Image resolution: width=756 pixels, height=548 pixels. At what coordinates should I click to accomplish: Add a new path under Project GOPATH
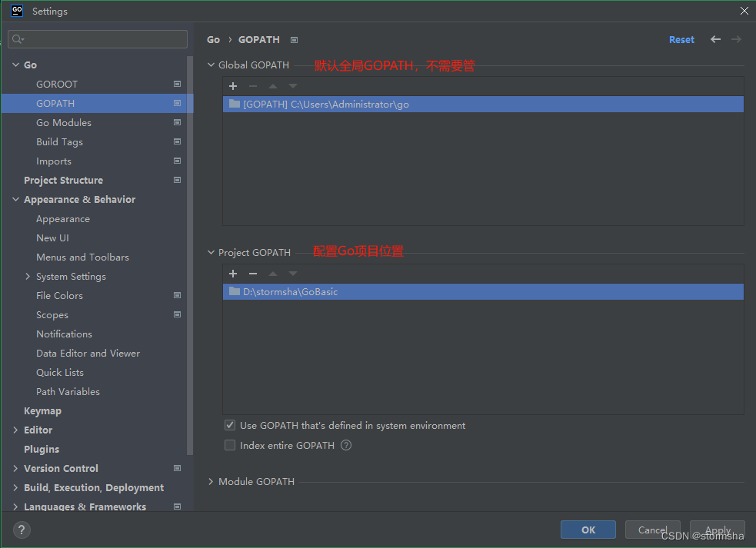[x=233, y=274]
